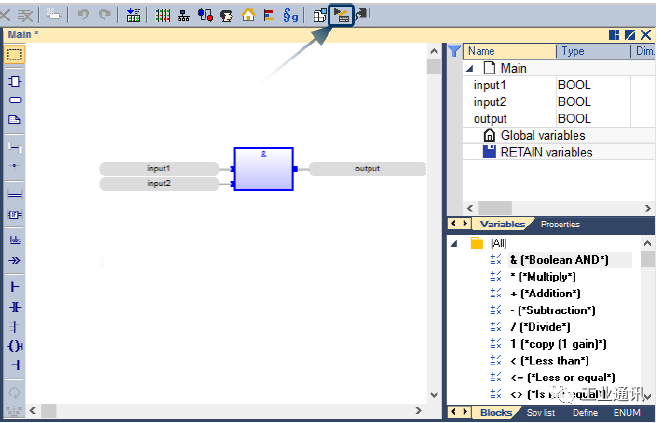Click the face profile toolbar icon

tap(226, 16)
